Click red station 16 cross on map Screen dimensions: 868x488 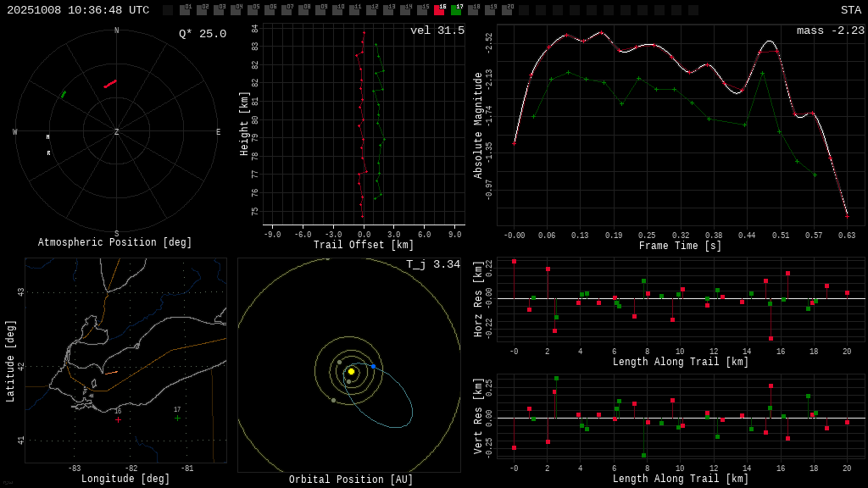tap(118, 419)
